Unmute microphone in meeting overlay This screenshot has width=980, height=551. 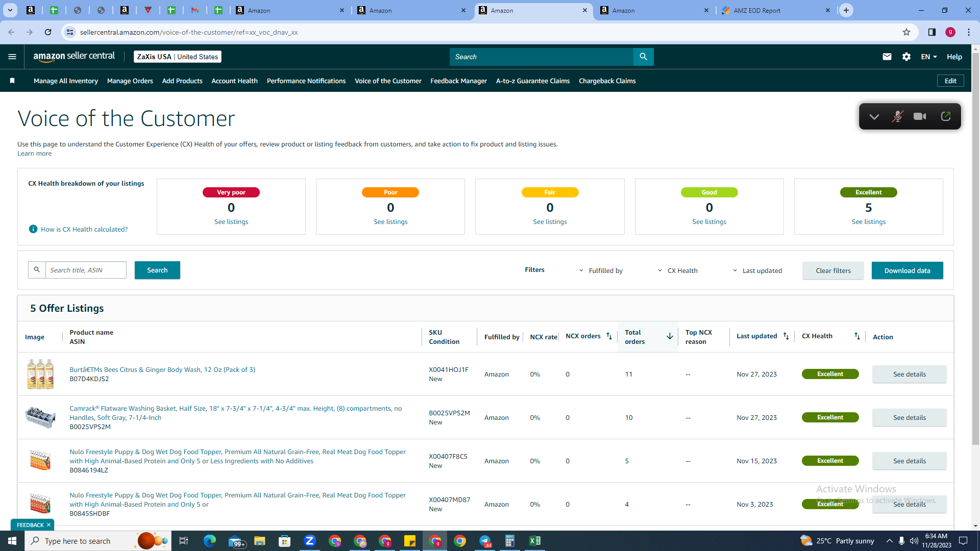[x=897, y=117]
